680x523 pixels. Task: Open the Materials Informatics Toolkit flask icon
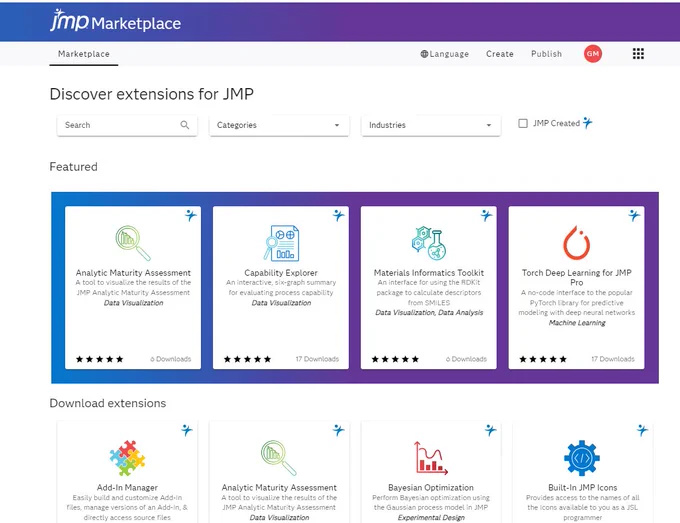pos(429,243)
